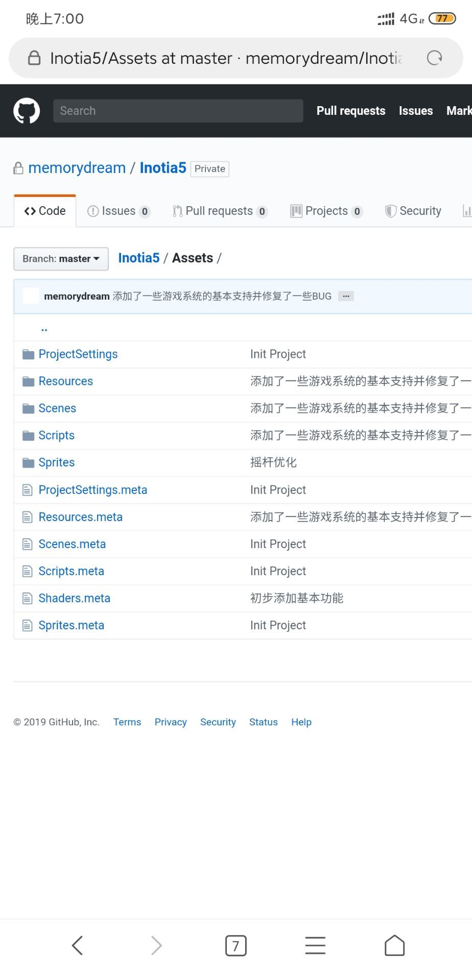472x980 pixels.
Task: Open the repository Pull requests tab
Action: pyautogui.click(x=220, y=211)
